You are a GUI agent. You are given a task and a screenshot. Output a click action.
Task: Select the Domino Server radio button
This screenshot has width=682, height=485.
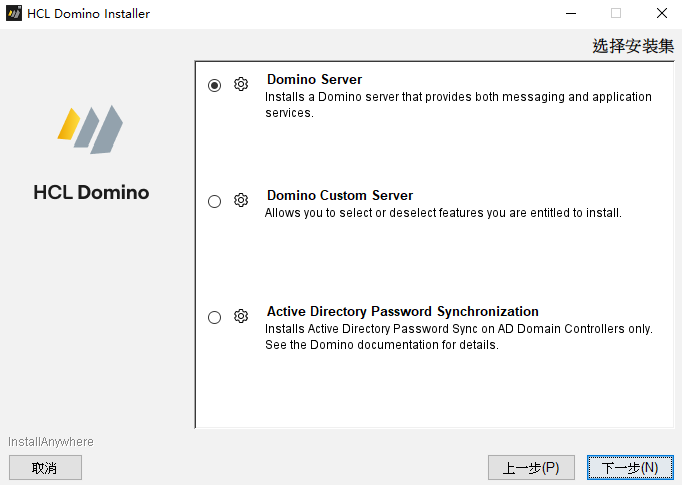(214, 85)
